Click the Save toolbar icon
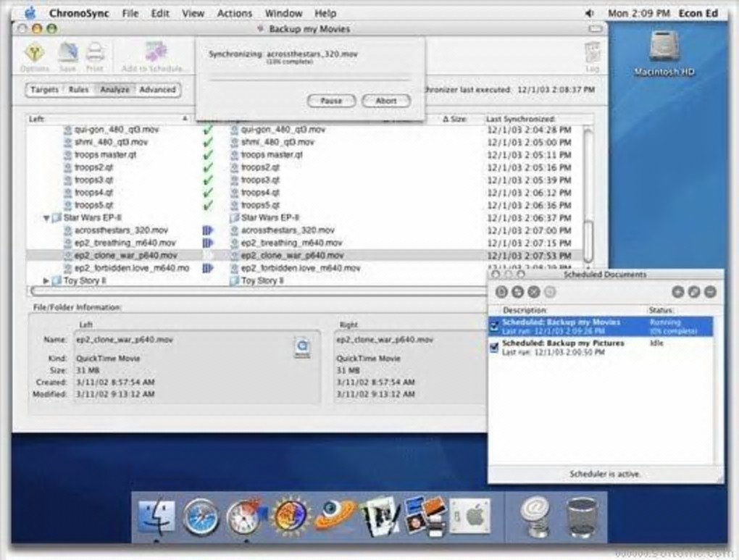739x560 pixels. click(x=68, y=57)
